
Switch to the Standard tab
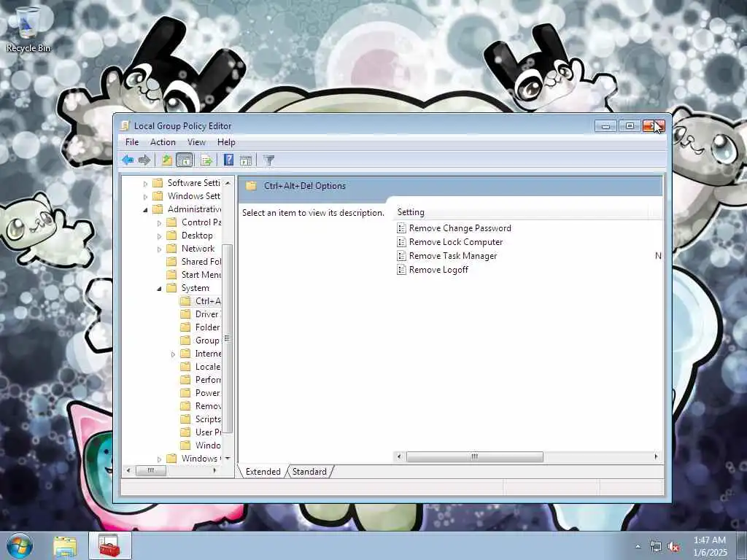click(x=309, y=472)
